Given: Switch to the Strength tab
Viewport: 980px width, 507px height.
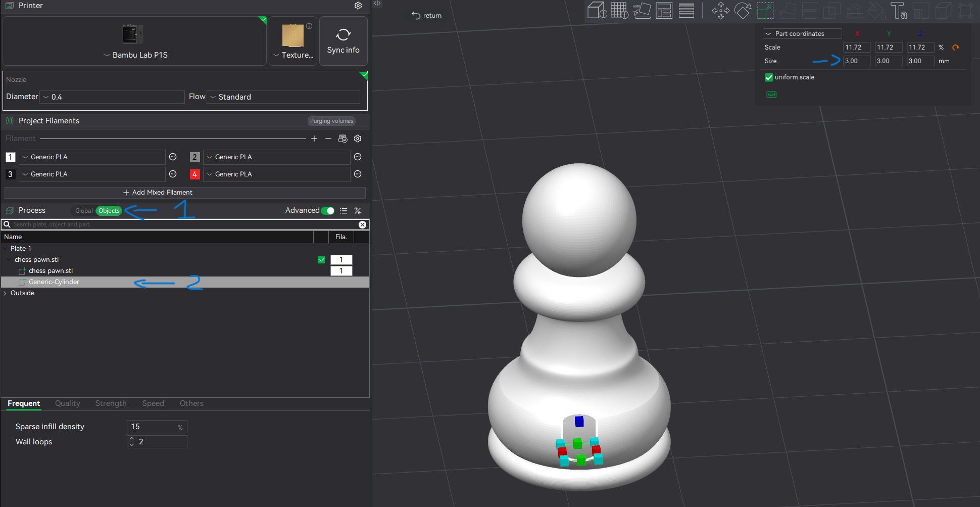Looking at the screenshot, I should click(x=111, y=403).
